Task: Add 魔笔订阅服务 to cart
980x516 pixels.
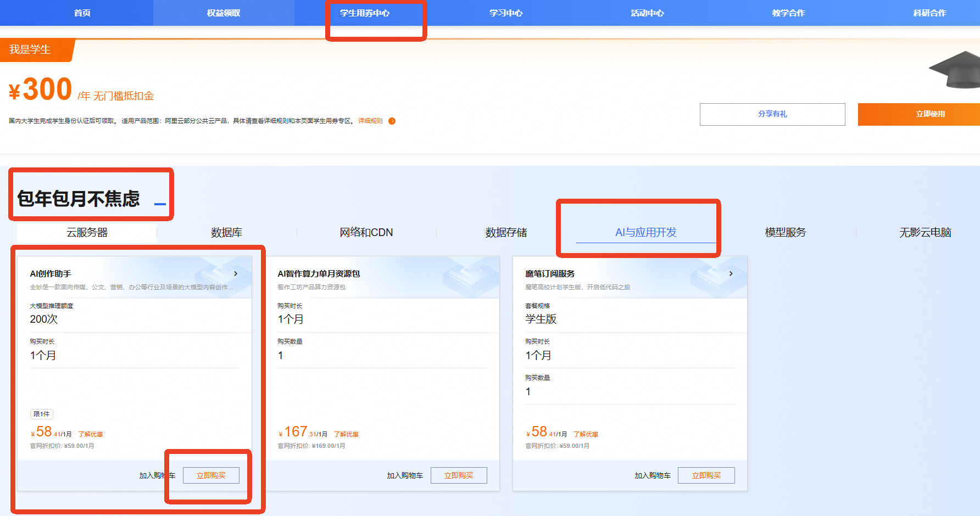Action: 653,475
